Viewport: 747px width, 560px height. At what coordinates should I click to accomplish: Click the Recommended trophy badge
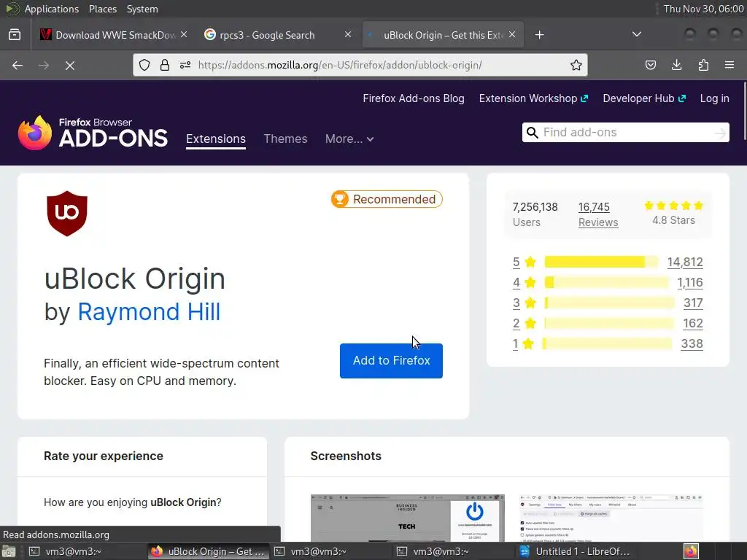point(387,199)
